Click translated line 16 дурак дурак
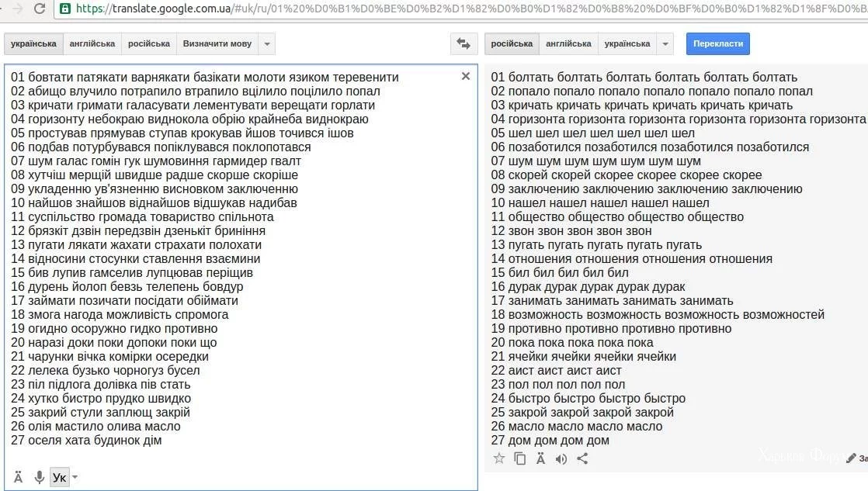 click(x=588, y=286)
